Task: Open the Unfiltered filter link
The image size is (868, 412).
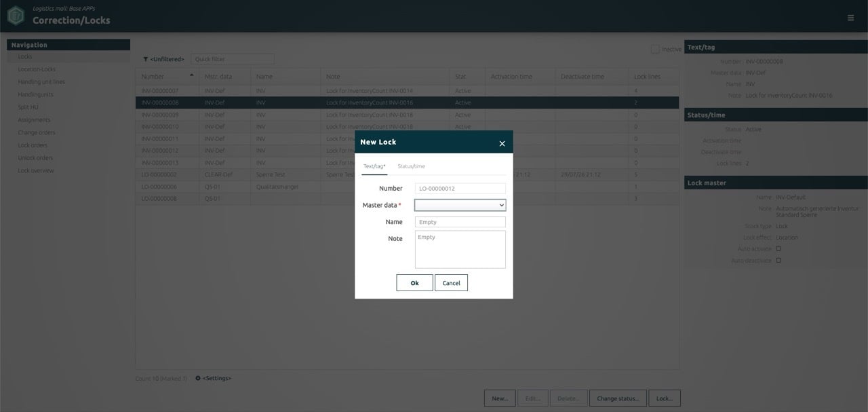Action: 167,59
